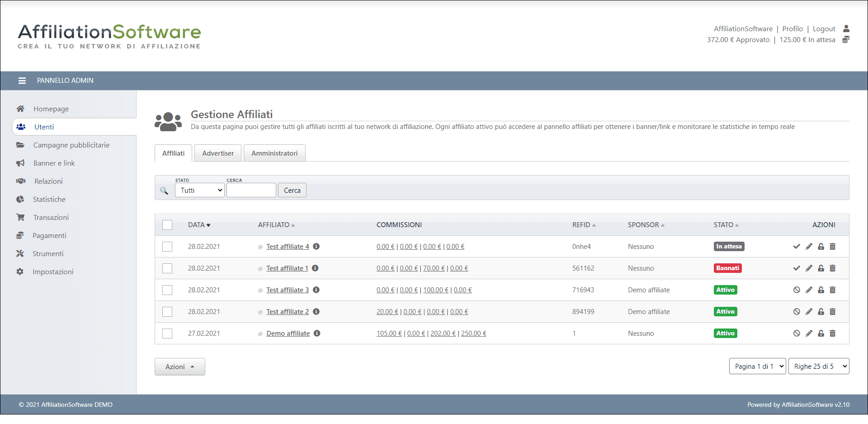Show info icon for Test affiliate 4
Viewport: 868px width, 424px height.
pos(316,247)
